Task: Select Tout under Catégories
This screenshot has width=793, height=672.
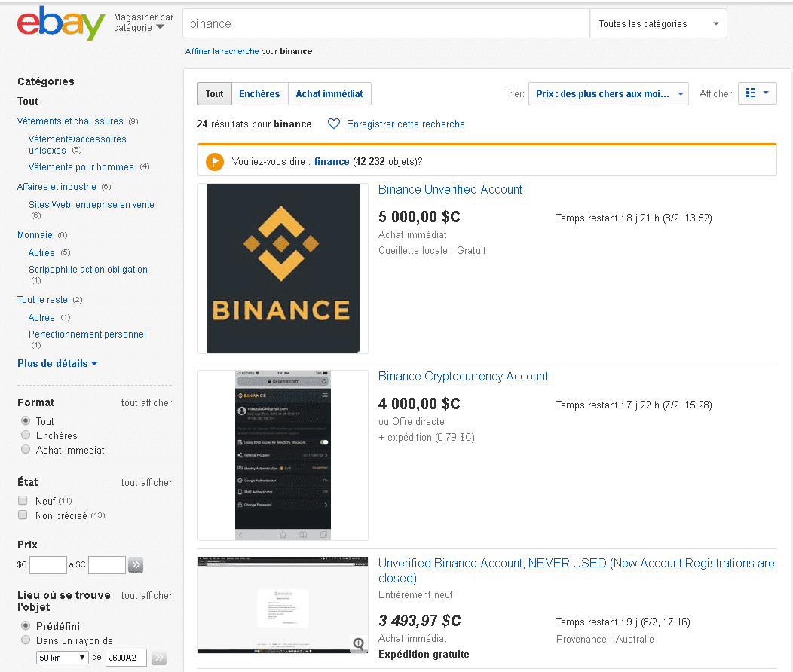Action: [28, 102]
